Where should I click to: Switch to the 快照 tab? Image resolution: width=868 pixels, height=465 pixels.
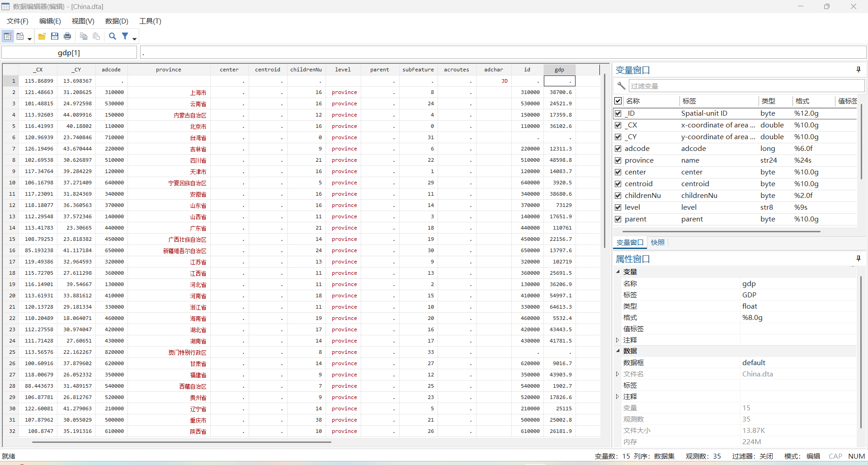click(658, 243)
